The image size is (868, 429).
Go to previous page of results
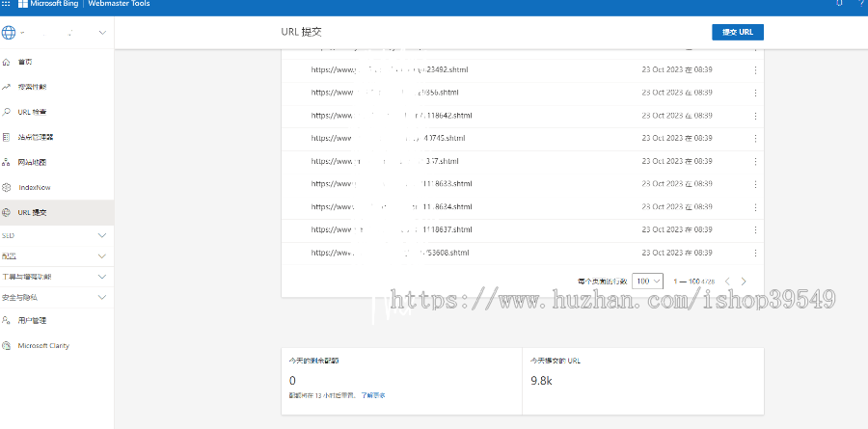(x=728, y=282)
